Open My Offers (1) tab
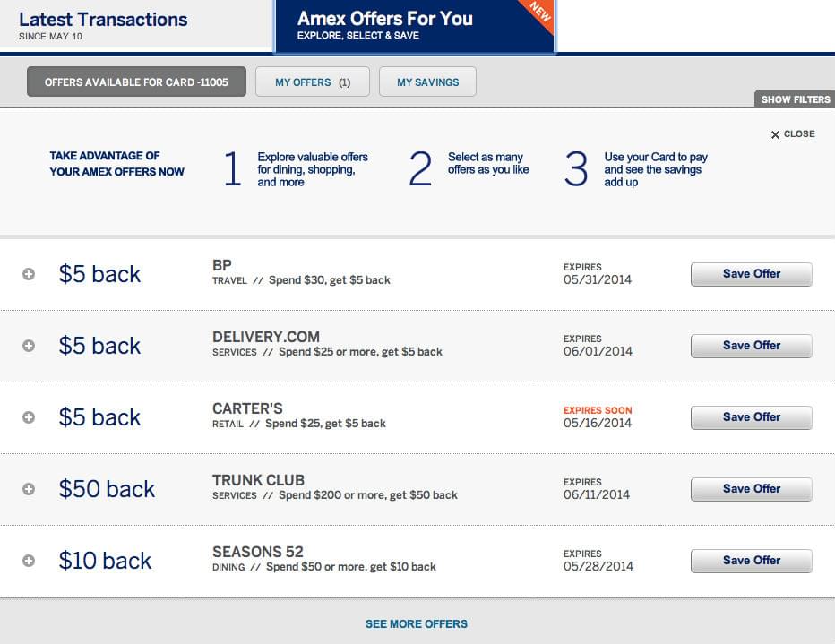 point(313,82)
